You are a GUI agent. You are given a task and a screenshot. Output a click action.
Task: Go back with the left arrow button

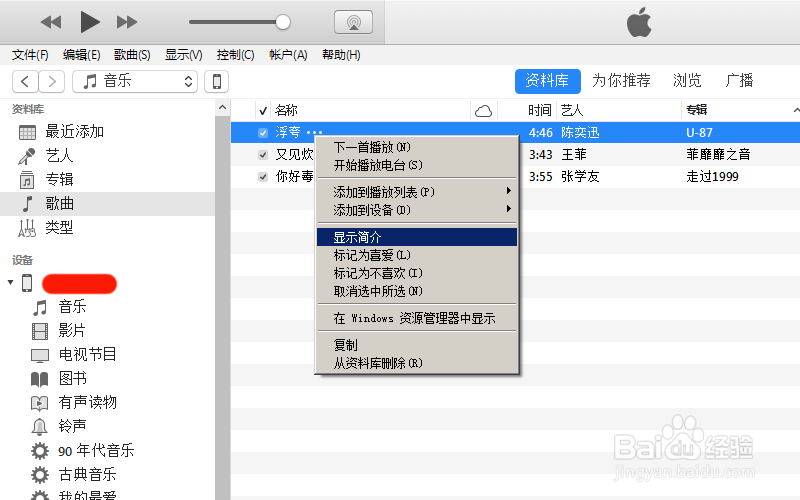point(25,81)
